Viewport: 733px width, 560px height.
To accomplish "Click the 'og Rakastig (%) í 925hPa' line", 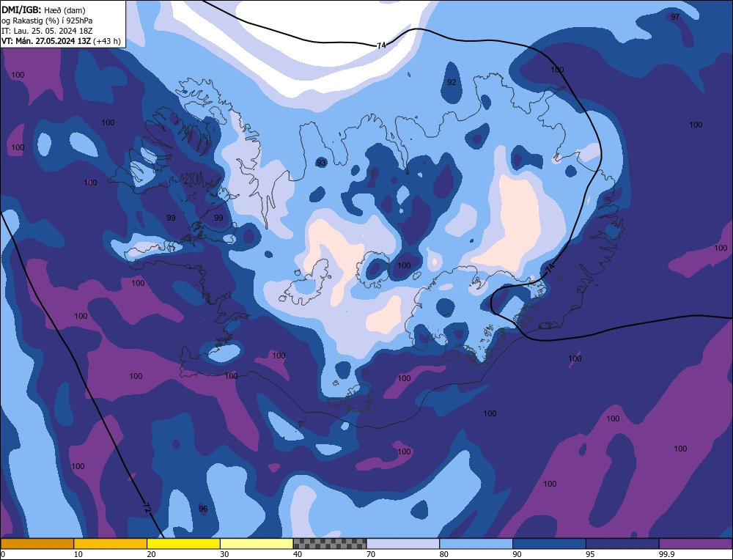I will tap(47, 20).
